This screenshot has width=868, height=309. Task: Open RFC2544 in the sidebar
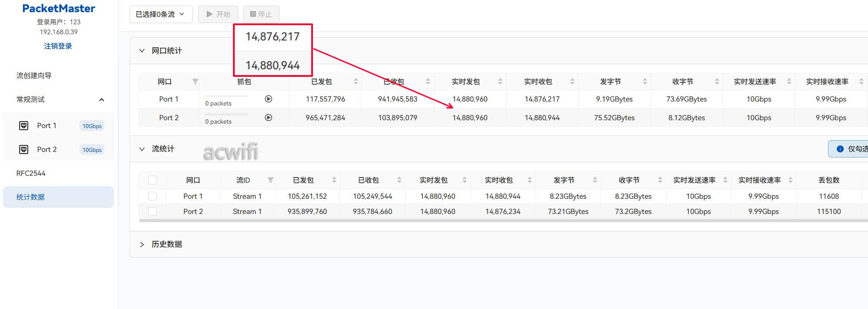pyautogui.click(x=31, y=173)
